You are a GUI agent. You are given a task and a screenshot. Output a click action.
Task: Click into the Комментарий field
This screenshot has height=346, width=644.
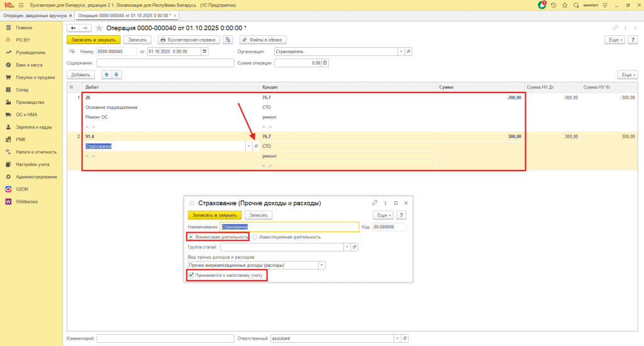[x=165, y=338]
